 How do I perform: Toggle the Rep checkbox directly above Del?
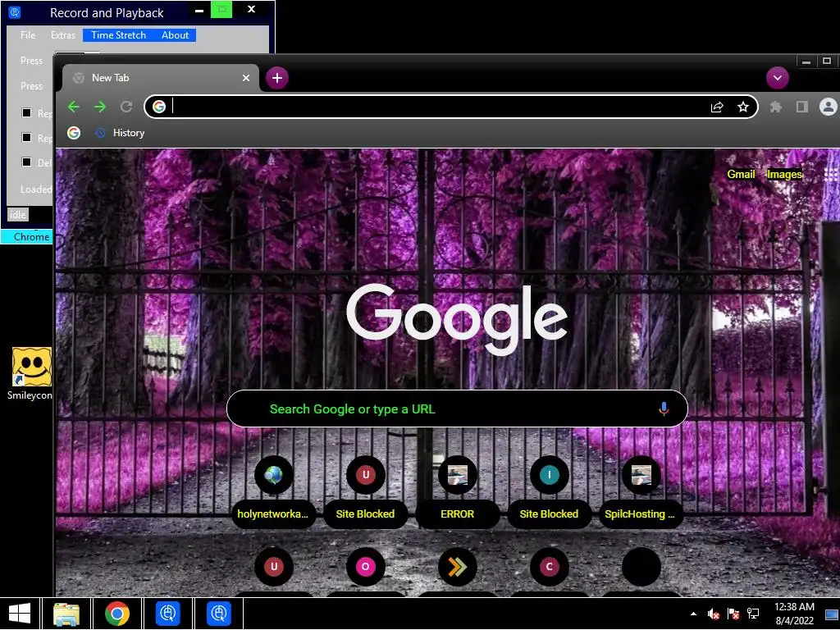coord(26,137)
